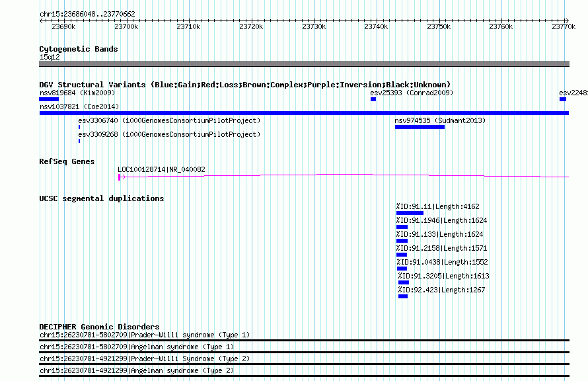Select the %ID:91.1946|Length:1624 duplication label
The width and height of the screenshot is (588, 381).
441,220
